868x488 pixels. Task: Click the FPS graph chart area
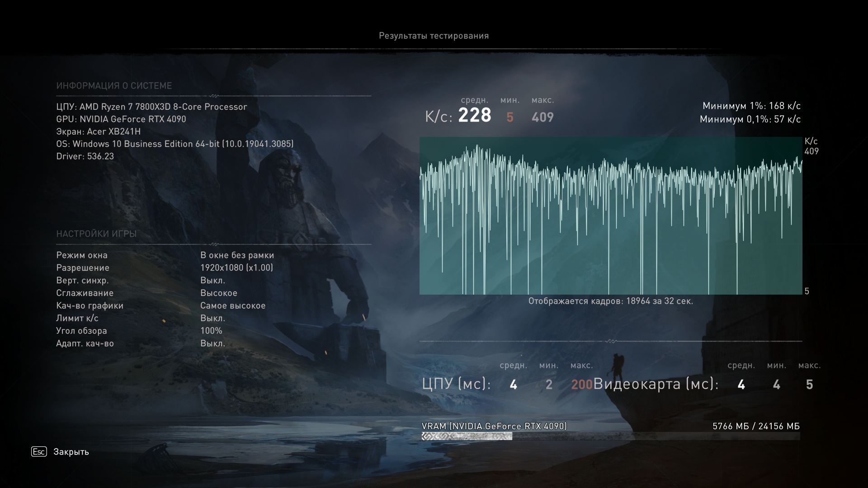610,216
